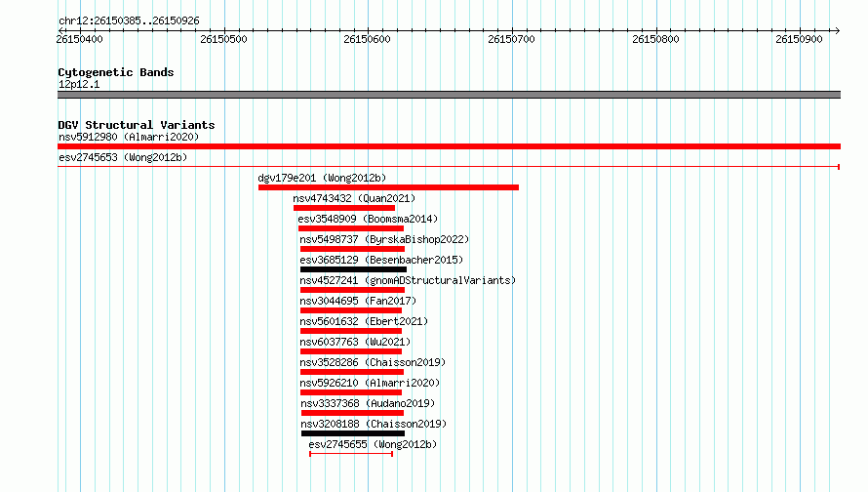
Task: Click variant label nsv5926210 (Almarri2020)
Action: coord(370,383)
